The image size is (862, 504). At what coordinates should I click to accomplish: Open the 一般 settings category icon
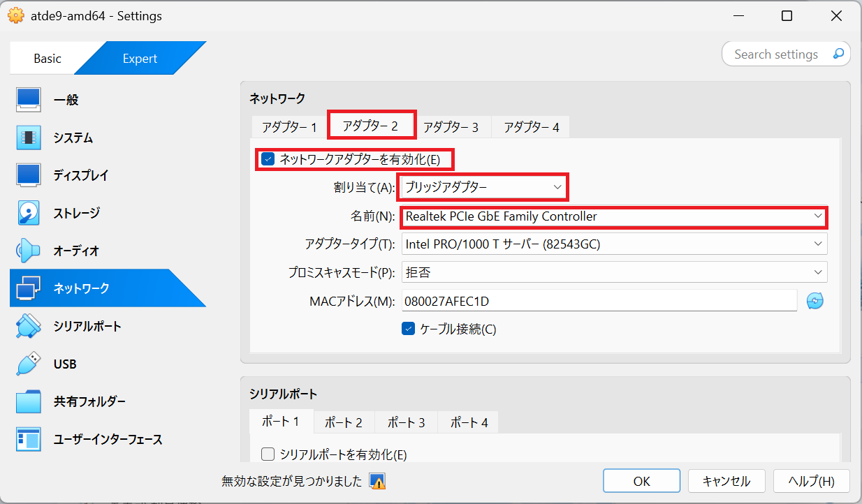pyautogui.click(x=29, y=100)
